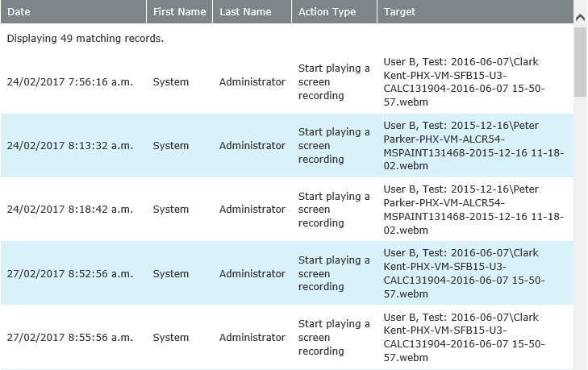Click the 27/02/2017 8:55:56 a.m. date cell

pos(69,338)
